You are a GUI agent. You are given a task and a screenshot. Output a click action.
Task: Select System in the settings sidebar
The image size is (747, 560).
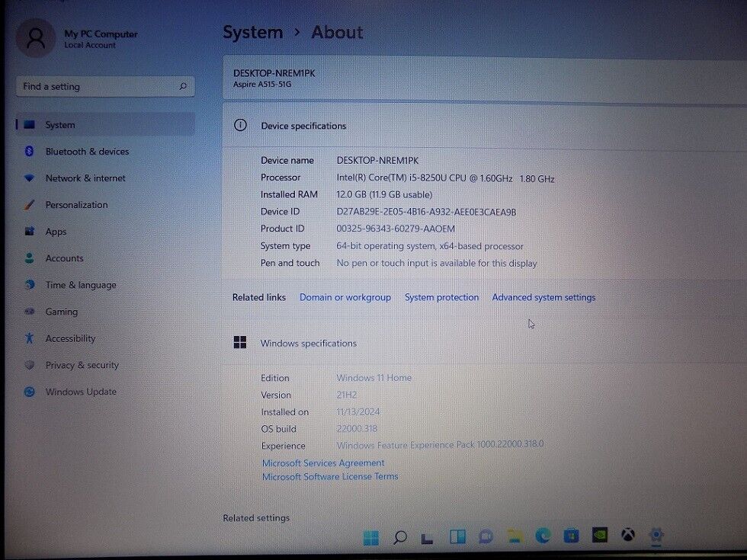point(105,125)
